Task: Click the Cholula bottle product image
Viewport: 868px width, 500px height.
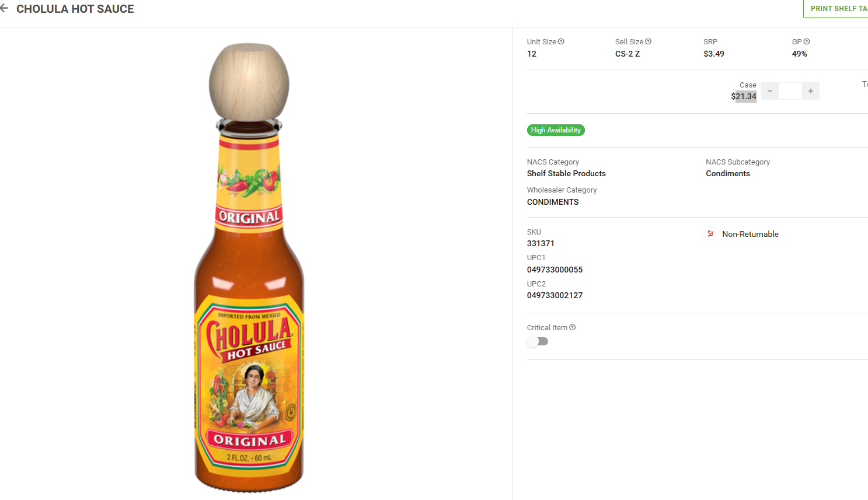Action: [x=249, y=268]
